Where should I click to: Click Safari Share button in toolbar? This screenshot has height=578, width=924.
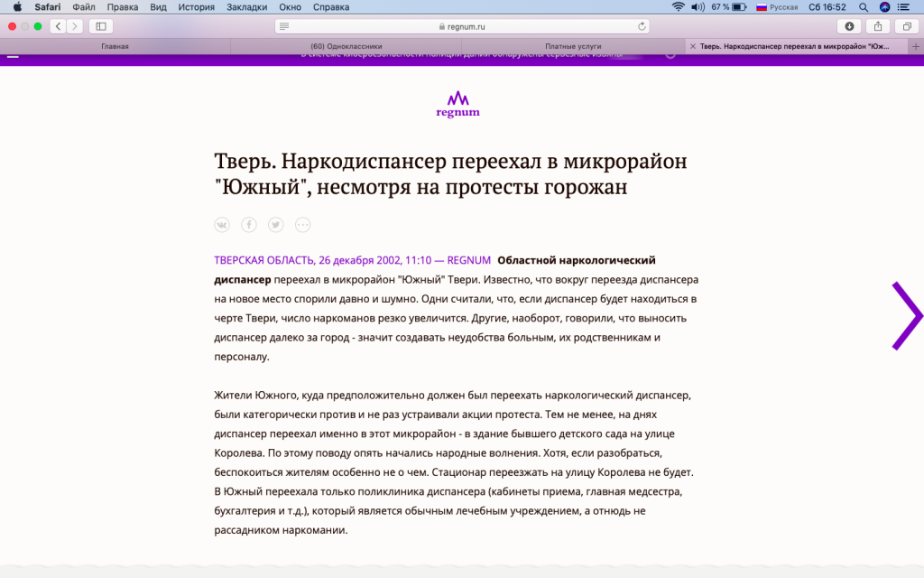tap(878, 26)
